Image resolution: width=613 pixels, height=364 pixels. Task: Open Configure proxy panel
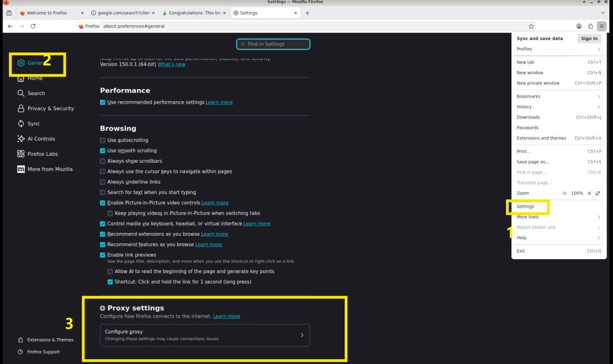(205, 335)
